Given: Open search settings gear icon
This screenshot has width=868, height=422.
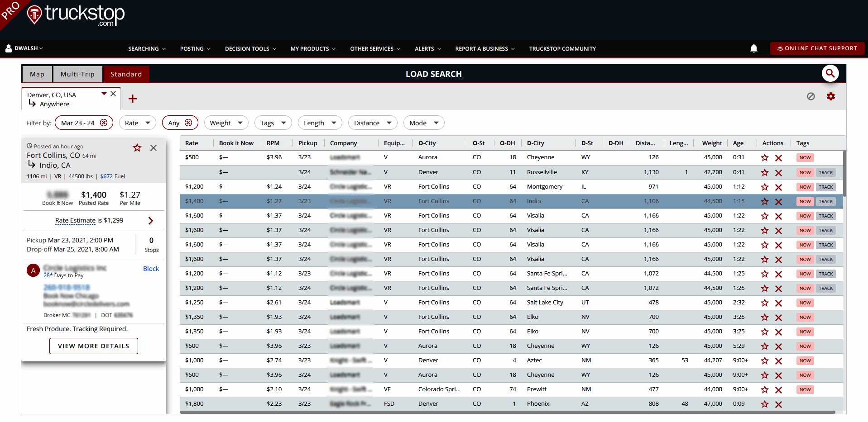Looking at the screenshot, I should [830, 96].
